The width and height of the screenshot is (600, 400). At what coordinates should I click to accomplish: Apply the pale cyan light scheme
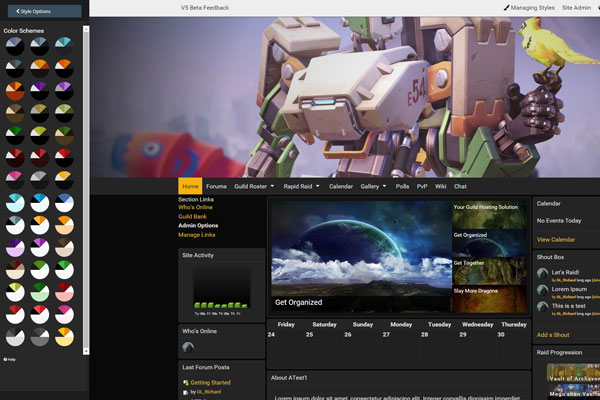point(15,203)
